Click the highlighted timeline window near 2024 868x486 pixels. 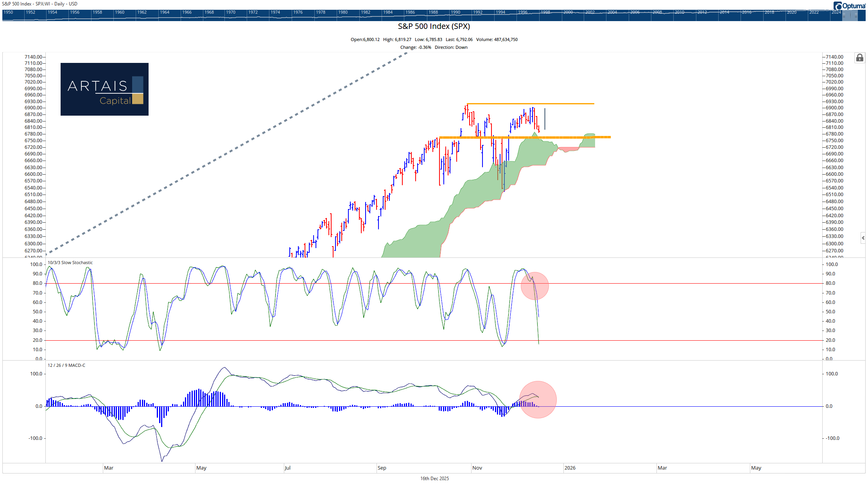850,15
